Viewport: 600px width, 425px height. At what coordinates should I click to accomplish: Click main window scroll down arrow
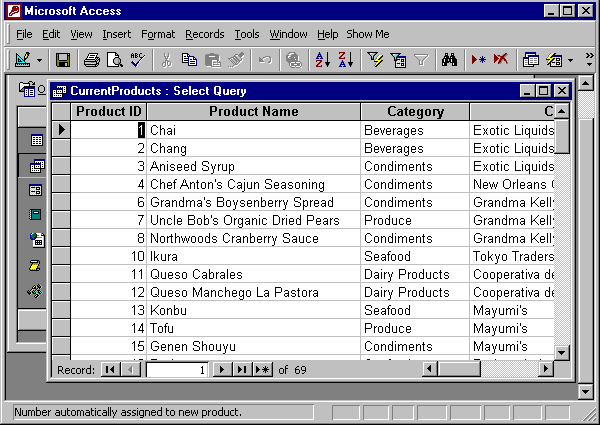tap(585, 391)
